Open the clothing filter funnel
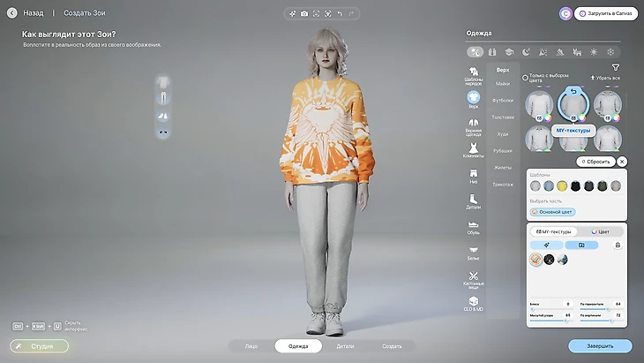The height and width of the screenshot is (363, 644). [615, 67]
